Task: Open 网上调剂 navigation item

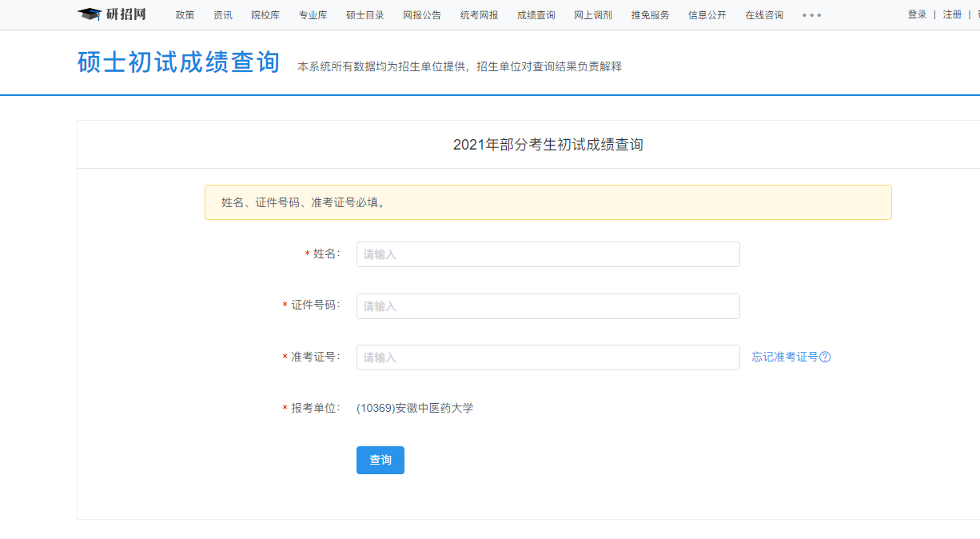Action: click(x=593, y=15)
